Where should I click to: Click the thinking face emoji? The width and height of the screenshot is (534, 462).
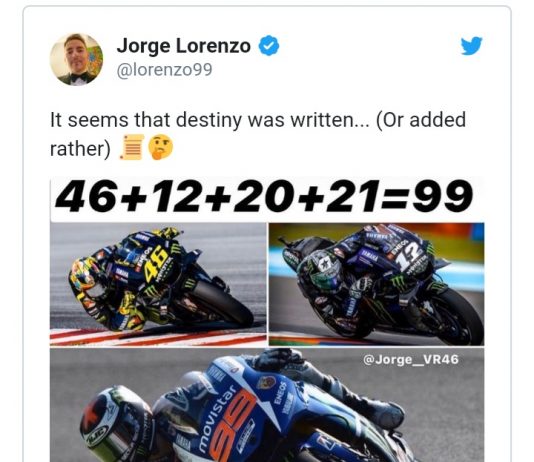(x=161, y=147)
